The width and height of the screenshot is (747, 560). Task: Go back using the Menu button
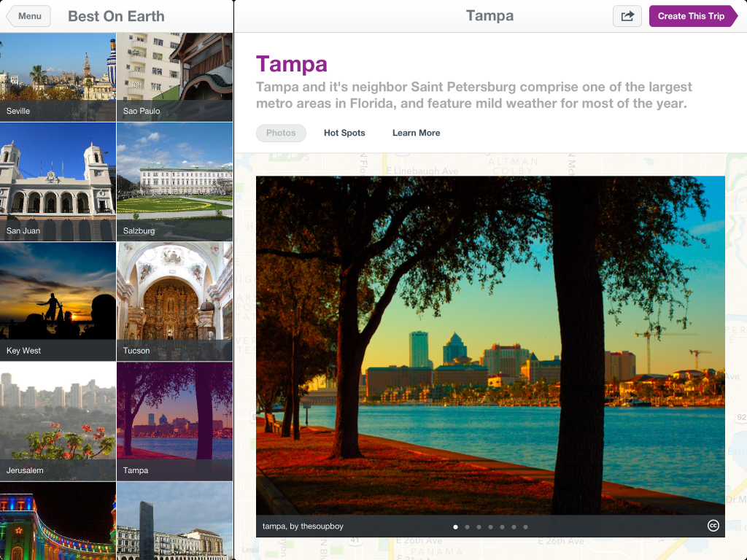coord(28,16)
